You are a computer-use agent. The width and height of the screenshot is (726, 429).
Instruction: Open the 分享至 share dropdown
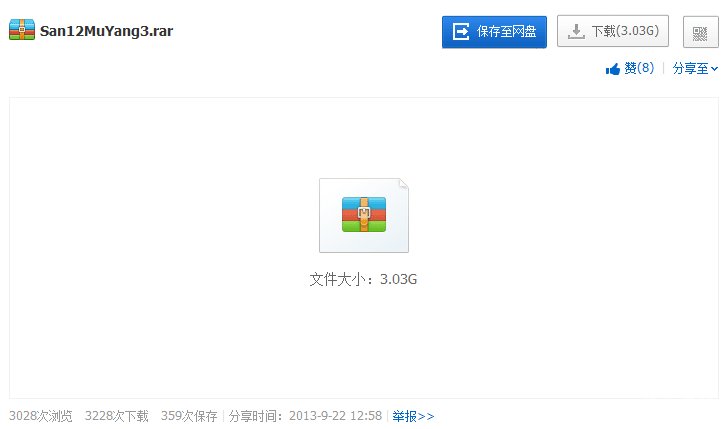point(690,68)
